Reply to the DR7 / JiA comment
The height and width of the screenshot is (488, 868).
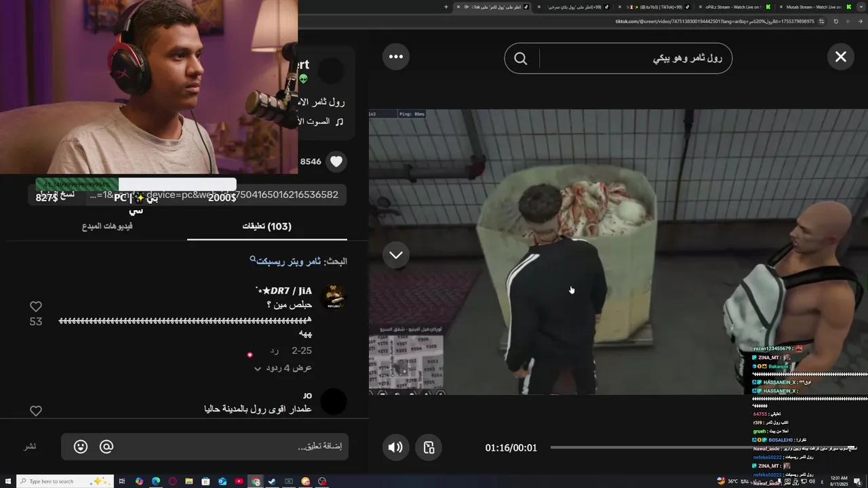pyautogui.click(x=274, y=350)
